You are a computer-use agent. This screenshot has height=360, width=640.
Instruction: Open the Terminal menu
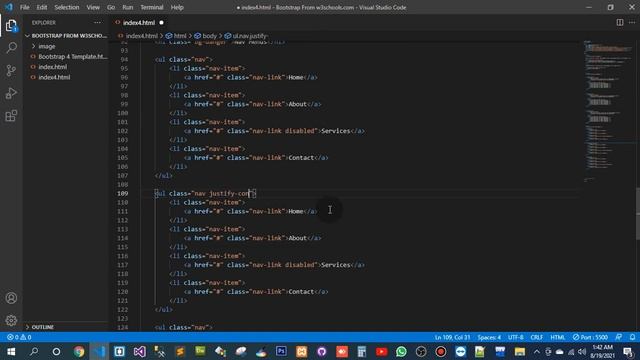[152, 7]
